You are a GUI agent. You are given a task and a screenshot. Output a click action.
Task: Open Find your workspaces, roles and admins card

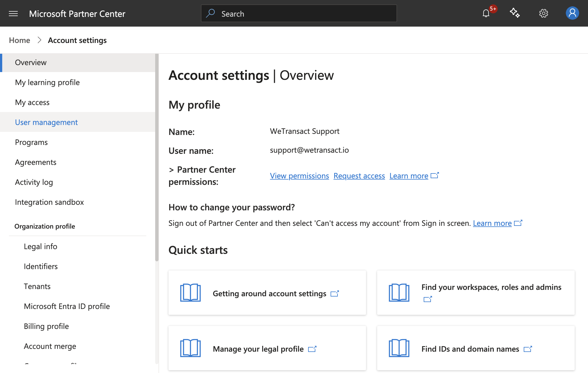(x=476, y=293)
